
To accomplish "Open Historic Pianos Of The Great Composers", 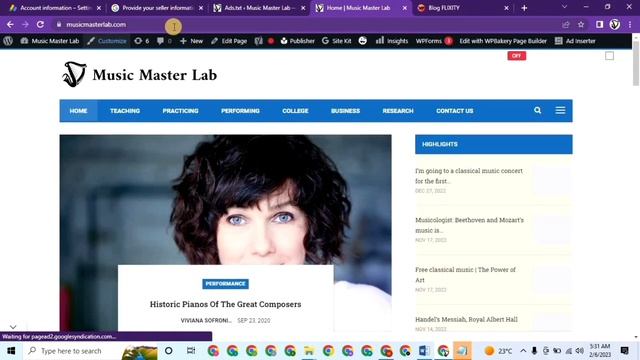I will [x=225, y=304].
